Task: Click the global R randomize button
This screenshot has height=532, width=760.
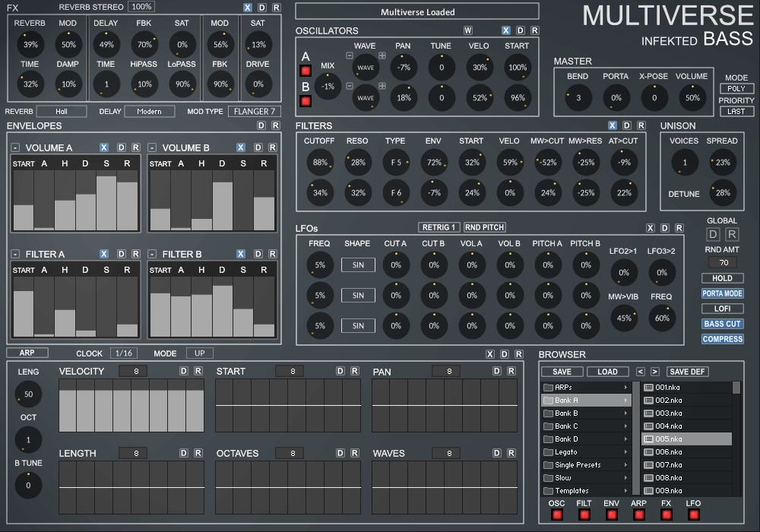Action: (x=732, y=234)
